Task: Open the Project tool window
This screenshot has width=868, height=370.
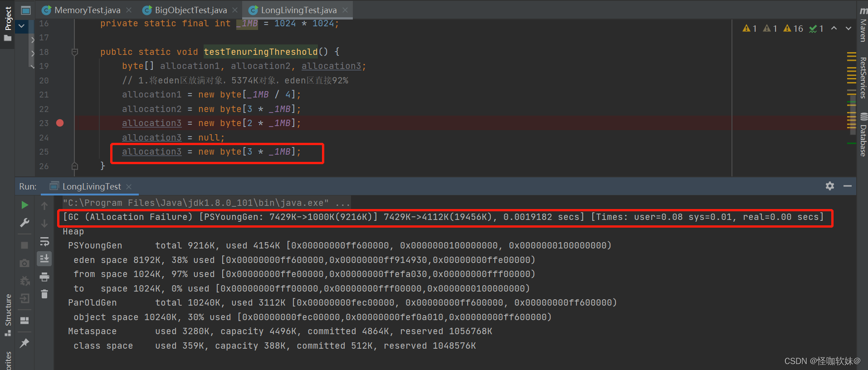Action: point(8,24)
